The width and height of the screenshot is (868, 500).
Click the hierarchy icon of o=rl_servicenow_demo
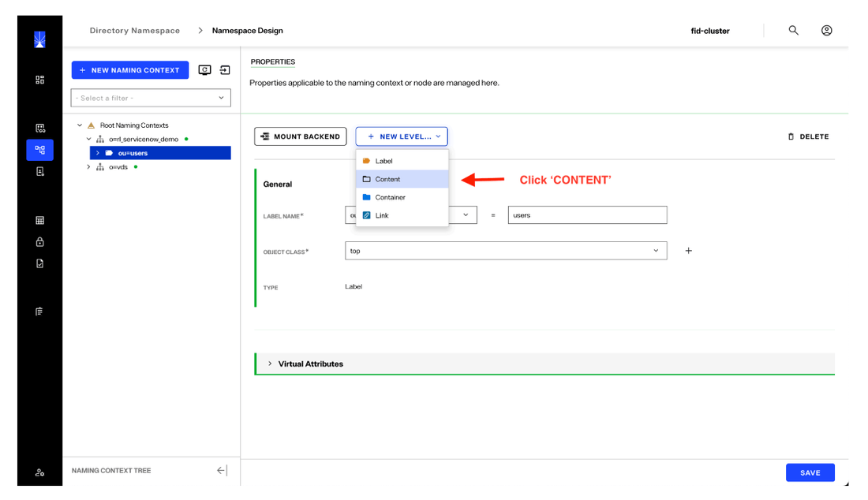[x=100, y=140]
